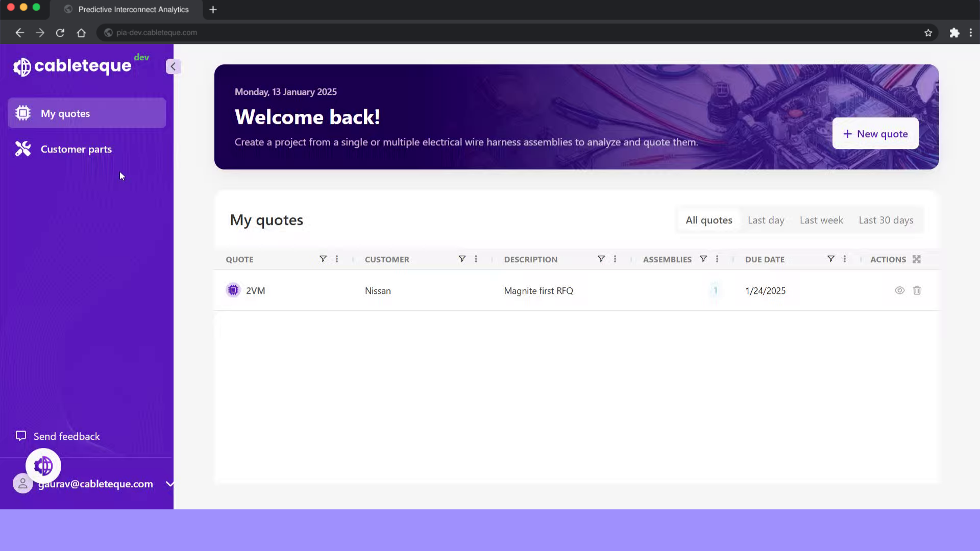Click the trash icon for the 2VM quote
This screenshot has height=551, width=980.
917,290
